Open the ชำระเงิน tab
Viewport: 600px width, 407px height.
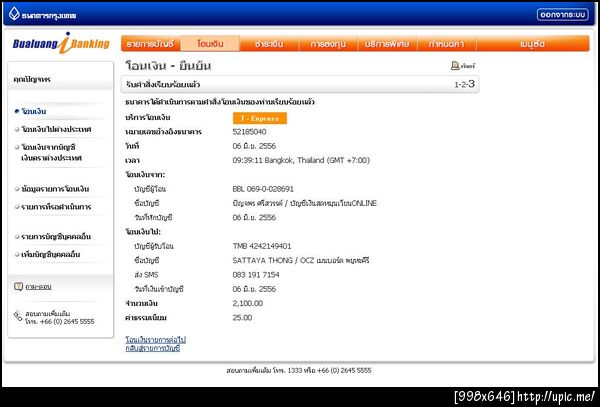click(x=269, y=44)
